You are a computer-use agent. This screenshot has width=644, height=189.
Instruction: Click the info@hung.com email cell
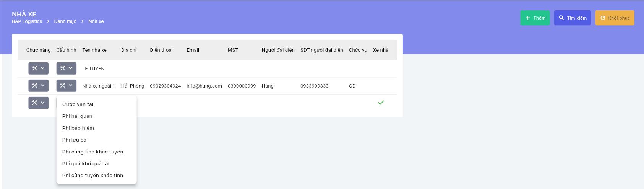[x=204, y=86]
